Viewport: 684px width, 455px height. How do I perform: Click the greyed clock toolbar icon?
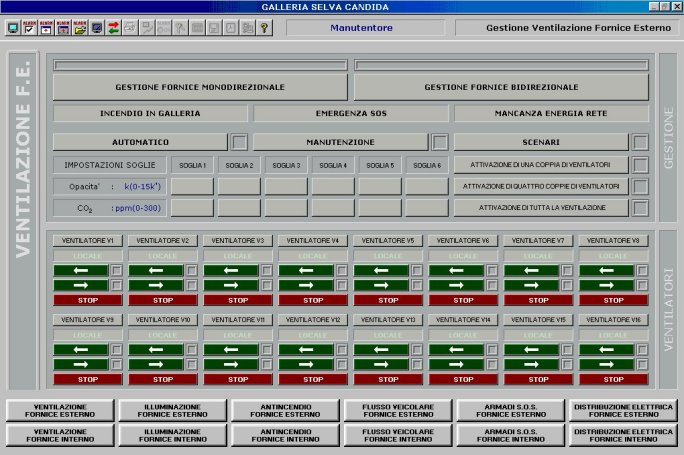[x=231, y=28]
